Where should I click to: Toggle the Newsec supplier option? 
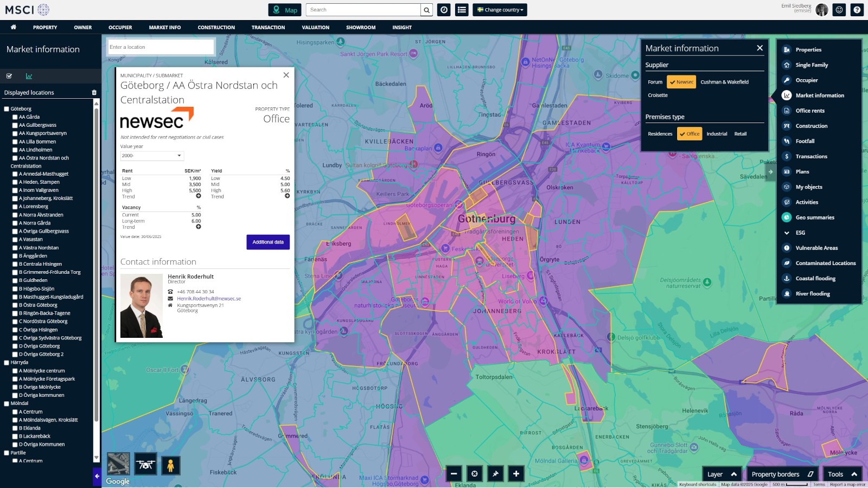tap(681, 82)
